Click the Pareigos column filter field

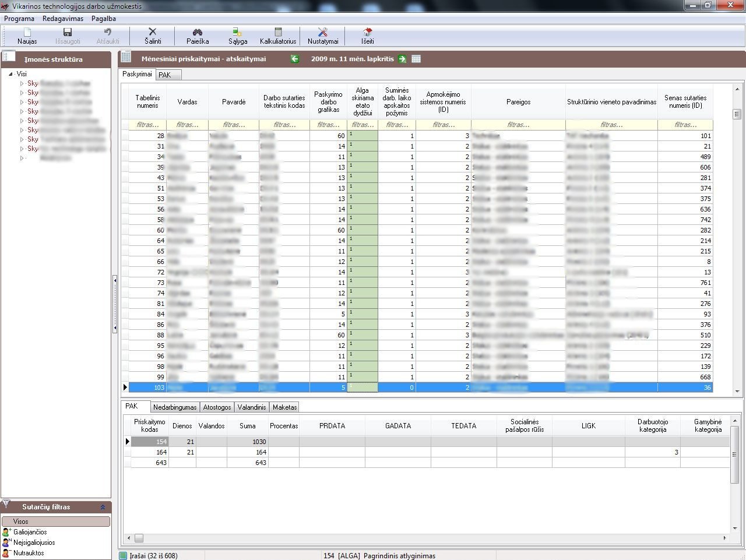tap(518, 125)
